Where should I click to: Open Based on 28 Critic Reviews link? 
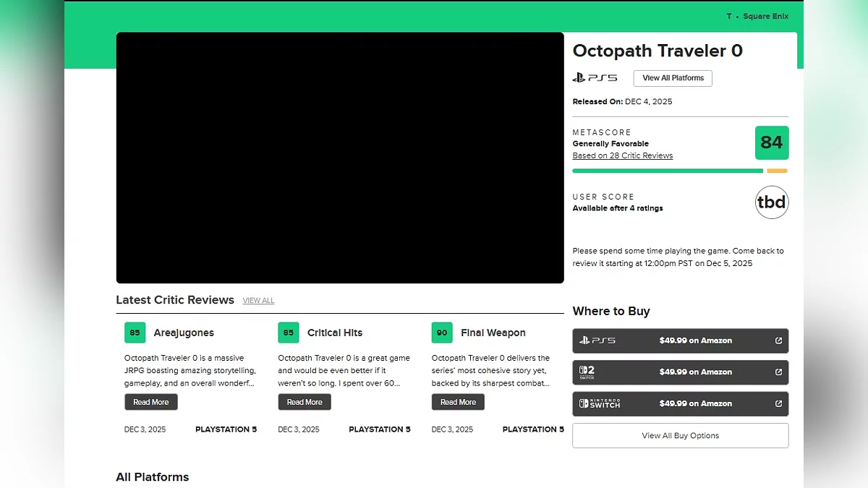pos(622,155)
